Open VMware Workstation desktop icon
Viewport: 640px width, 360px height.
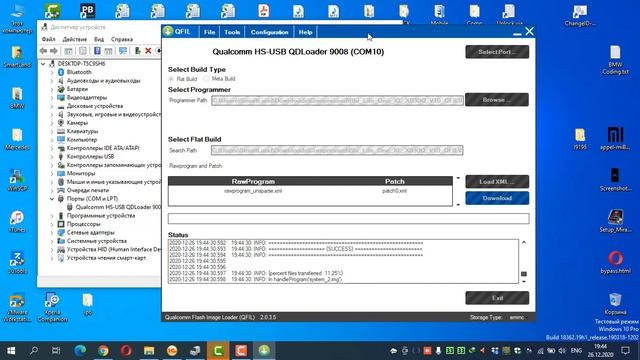[x=17, y=307]
